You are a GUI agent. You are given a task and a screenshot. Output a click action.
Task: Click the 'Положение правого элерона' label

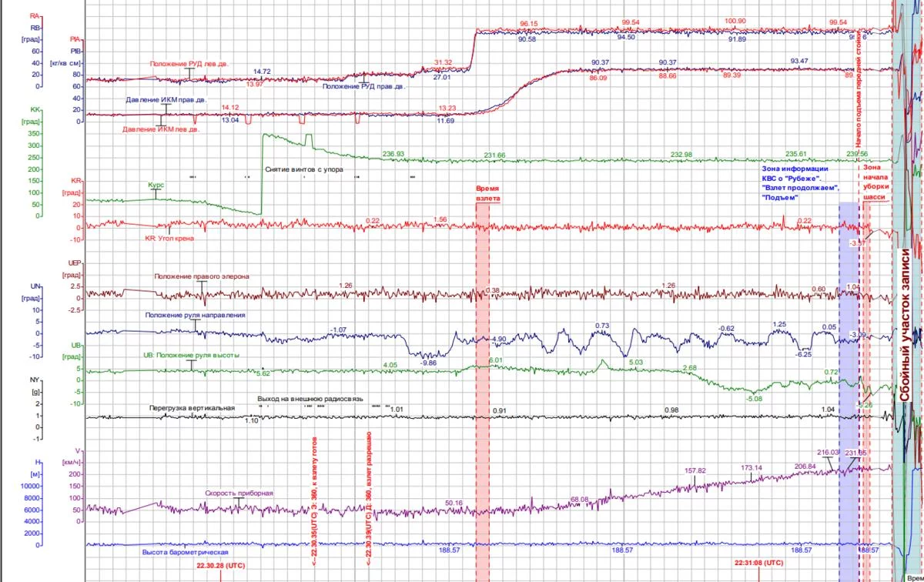click(202, 277)
